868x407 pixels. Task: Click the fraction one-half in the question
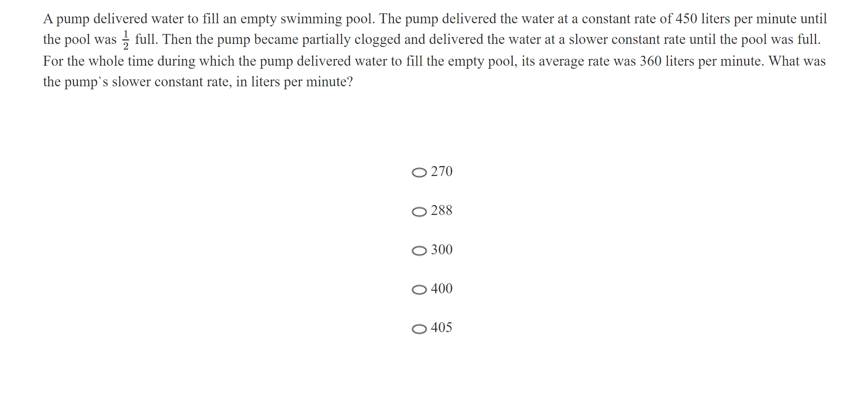tap(126, 40)
